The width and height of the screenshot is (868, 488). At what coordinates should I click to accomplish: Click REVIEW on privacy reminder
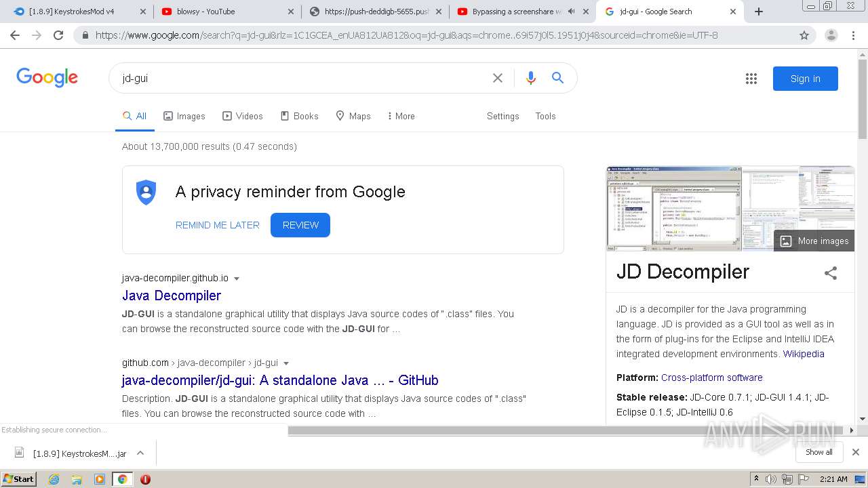tap(300, 225)
